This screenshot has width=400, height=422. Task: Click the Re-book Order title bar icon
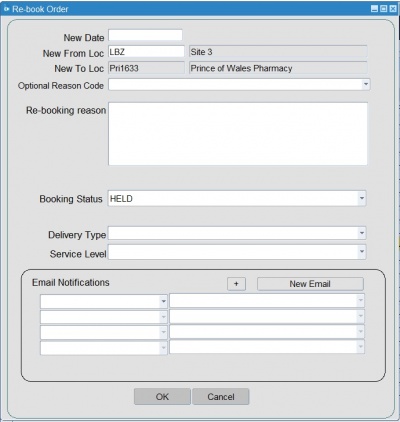[6, 9]
